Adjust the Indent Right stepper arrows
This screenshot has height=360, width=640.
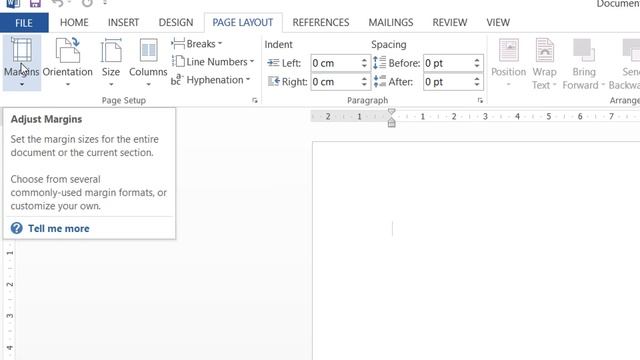click(364, 82)
